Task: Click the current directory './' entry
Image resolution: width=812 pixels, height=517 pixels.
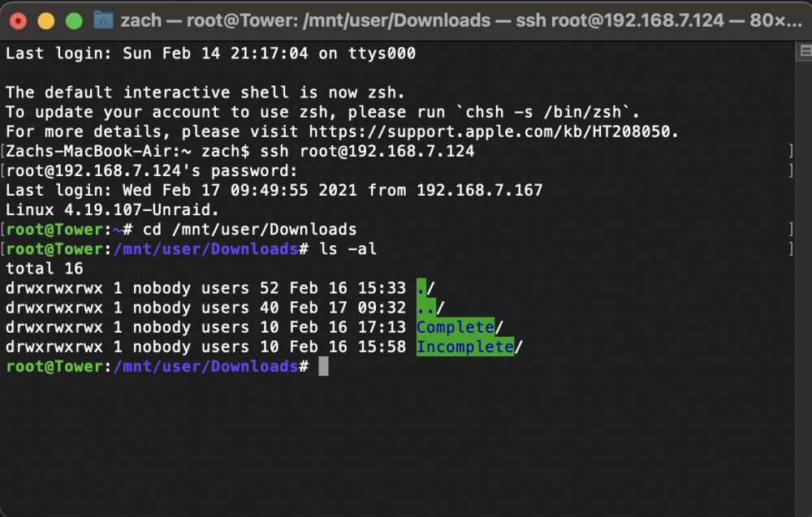Action: pos(425,288)
